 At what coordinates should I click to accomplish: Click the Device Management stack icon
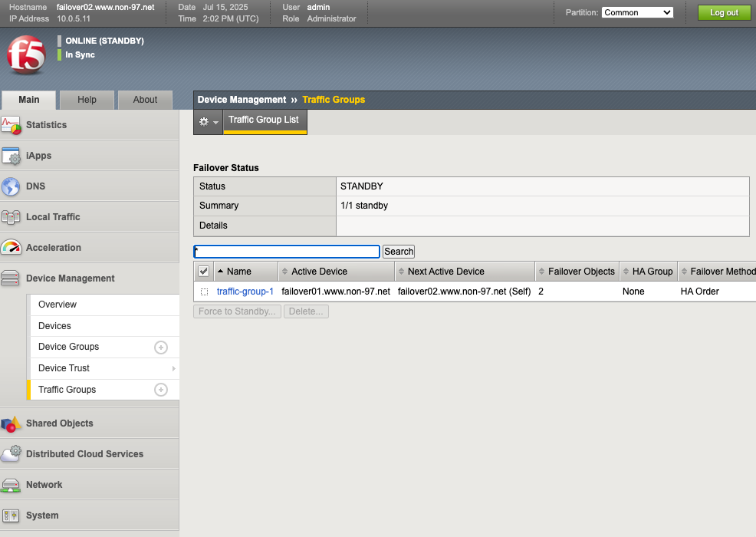[x=11, y=278]
